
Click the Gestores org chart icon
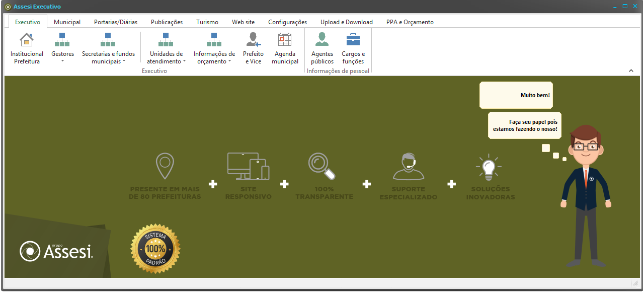(62, 40)
